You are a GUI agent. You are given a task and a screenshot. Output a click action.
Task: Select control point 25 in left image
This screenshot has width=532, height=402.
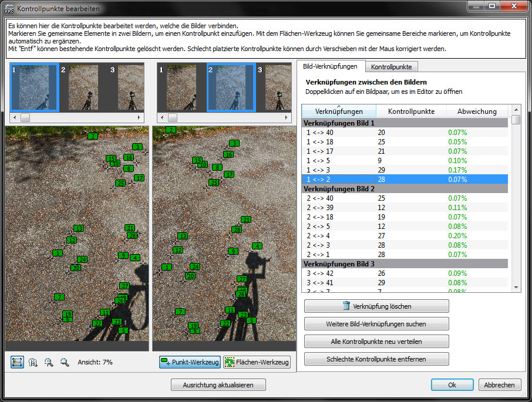[x=120, y=183]
